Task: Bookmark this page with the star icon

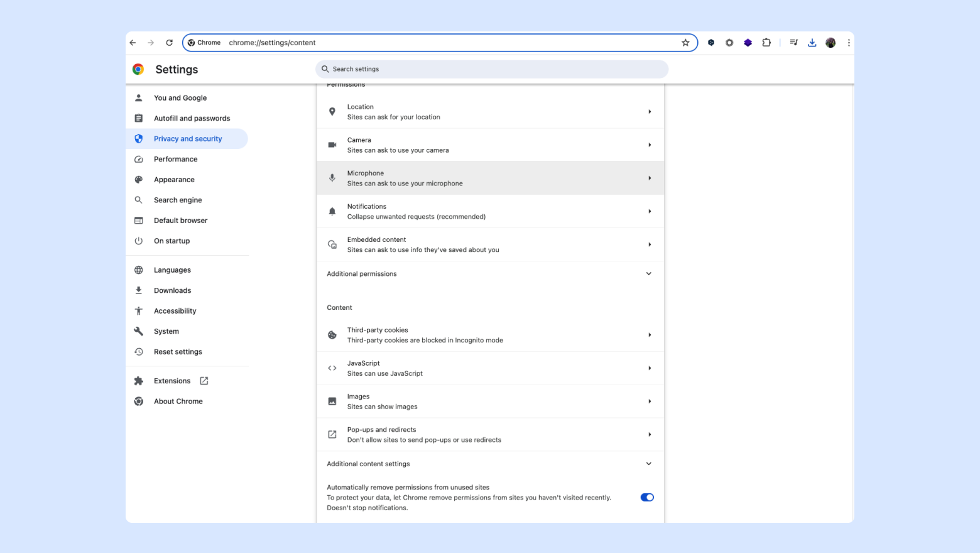Action: [685, 43]
